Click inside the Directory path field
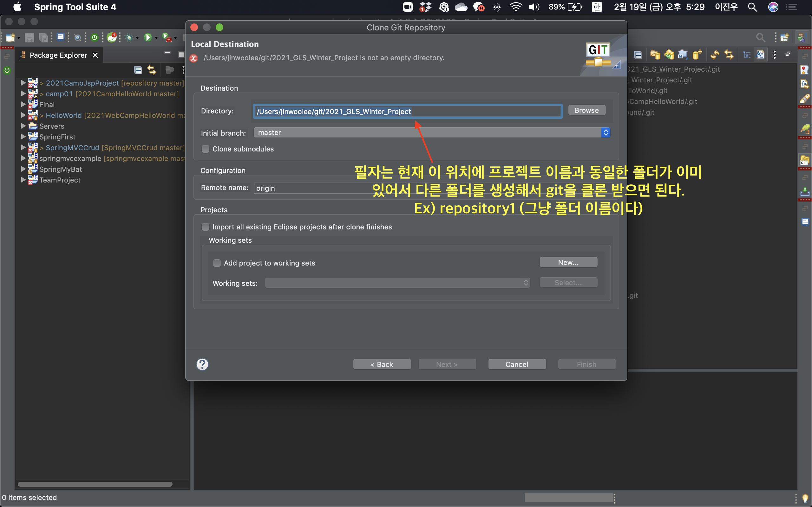The image size is (812, 507). point(407,111)
